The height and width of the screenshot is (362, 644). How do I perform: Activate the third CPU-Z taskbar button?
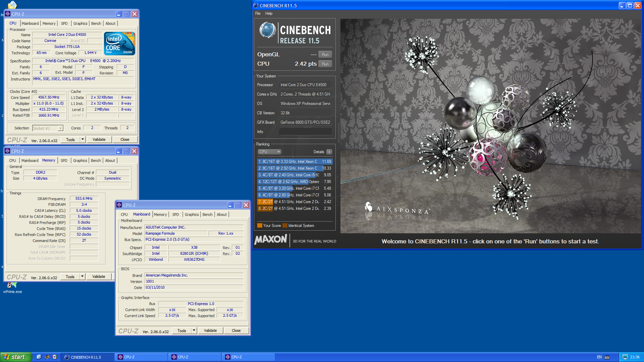(x=249, y=357)
